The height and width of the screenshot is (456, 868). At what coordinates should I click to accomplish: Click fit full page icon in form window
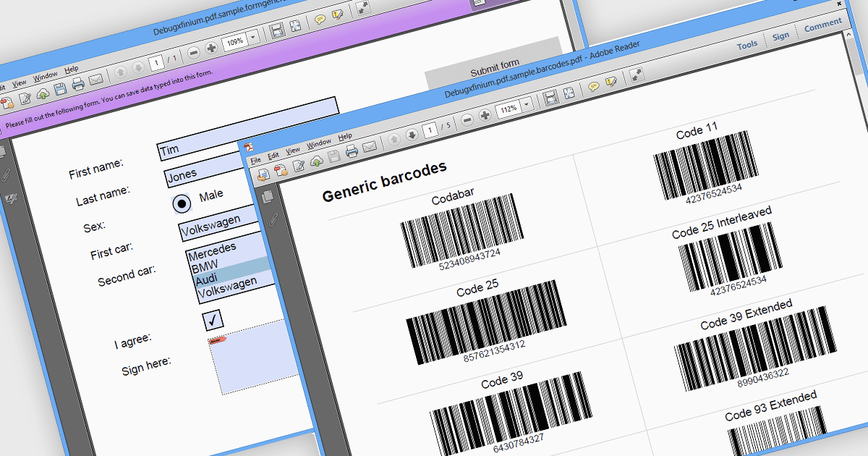[295, 26]
